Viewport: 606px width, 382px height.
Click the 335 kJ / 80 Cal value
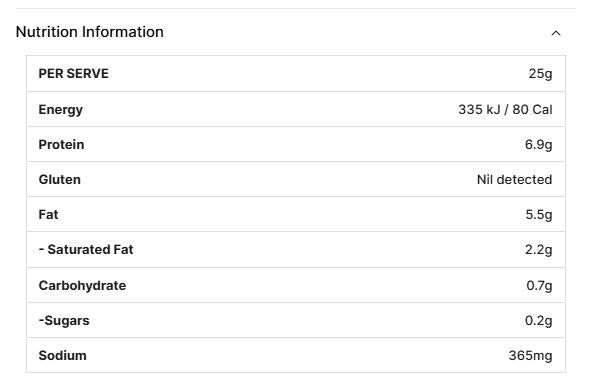tap(505, 109)
